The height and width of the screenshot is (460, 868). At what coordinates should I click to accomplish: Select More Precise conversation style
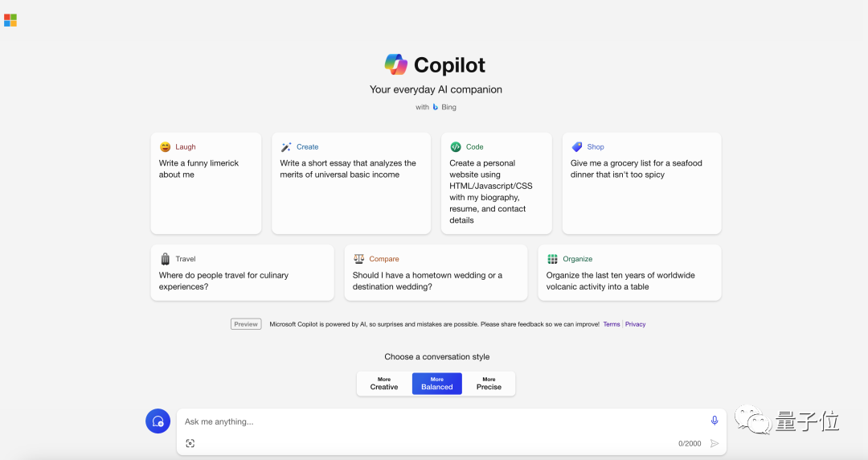tap(489, 384)
